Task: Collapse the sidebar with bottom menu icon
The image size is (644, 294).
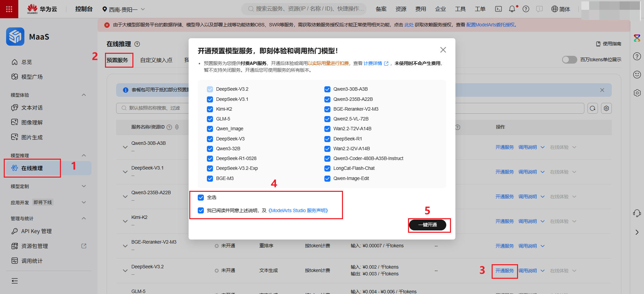Action: (x=15, y=281)
